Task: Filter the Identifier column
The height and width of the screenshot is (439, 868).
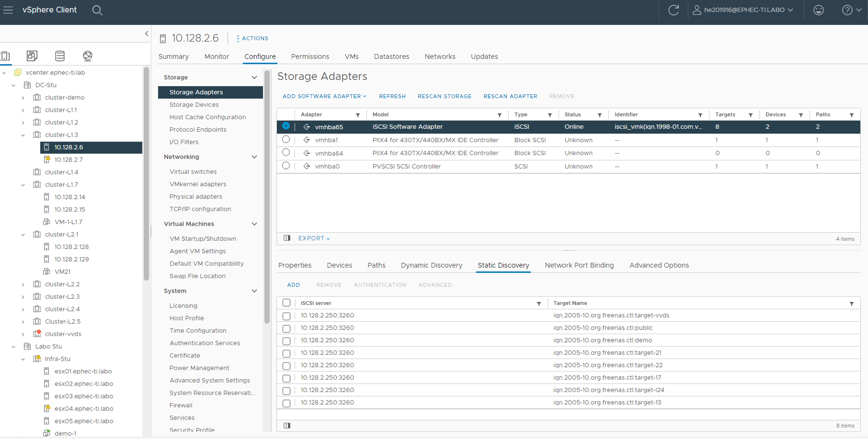Action: [x=700, y=115]
